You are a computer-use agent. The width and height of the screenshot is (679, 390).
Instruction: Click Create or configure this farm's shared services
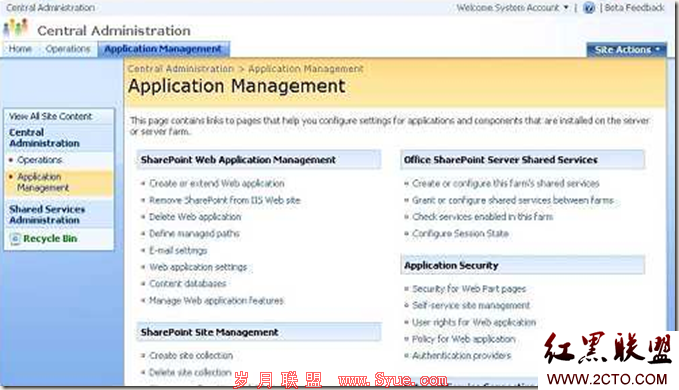tap(506, 184)
